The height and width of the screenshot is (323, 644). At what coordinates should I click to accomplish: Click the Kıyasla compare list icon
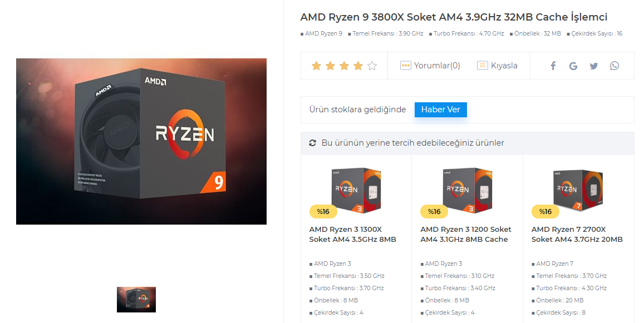tap(482, 66)
